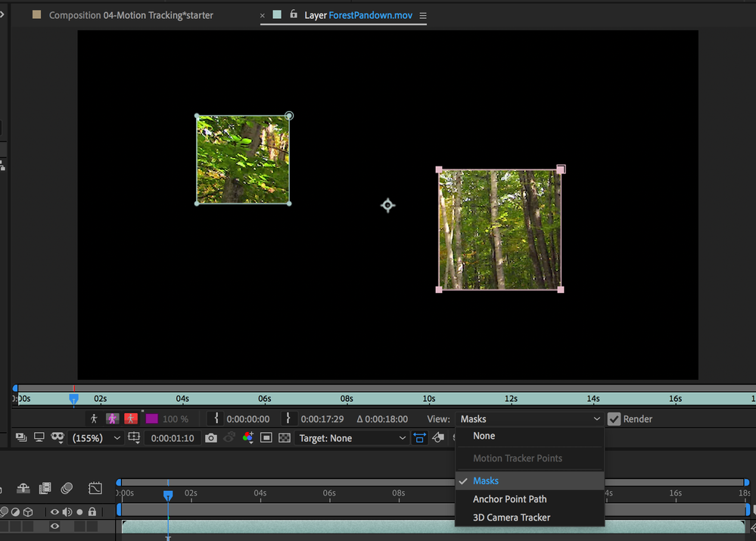The width and height of the screenshot is (756, 541).
Task: Open the View: Masks dropdown
Action: coord(530,419)
